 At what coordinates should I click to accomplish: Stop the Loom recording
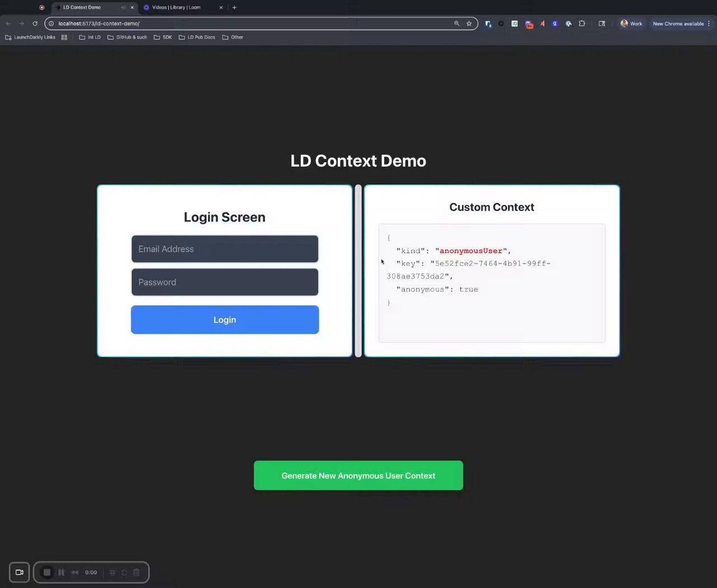[47, 572]
